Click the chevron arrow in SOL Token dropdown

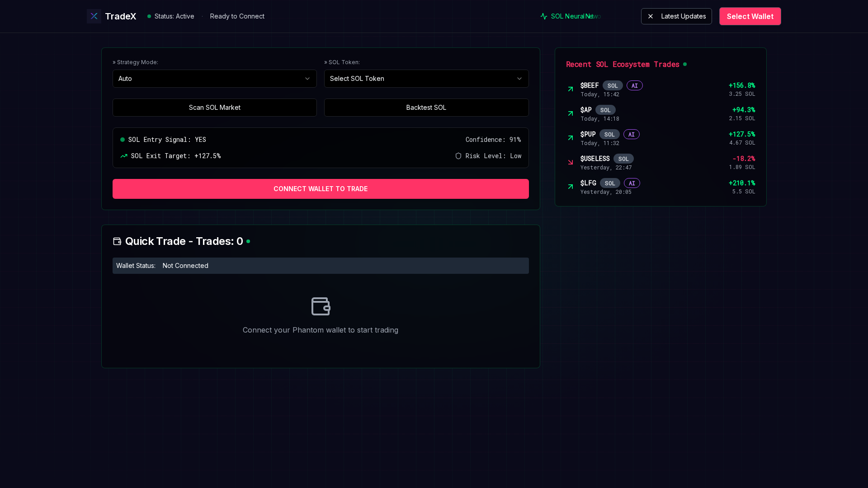click(519, 79)
